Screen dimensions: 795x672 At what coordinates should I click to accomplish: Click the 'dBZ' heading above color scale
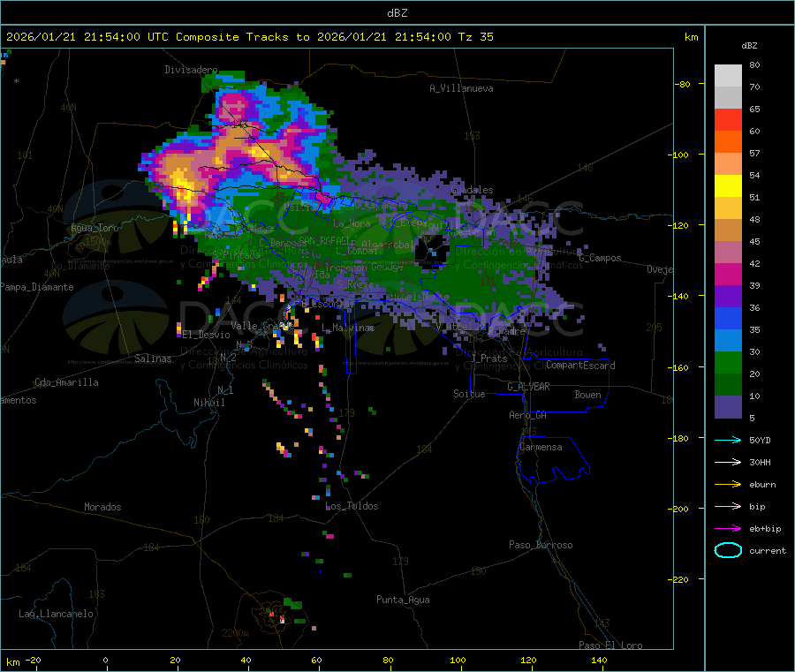[749, 46]
